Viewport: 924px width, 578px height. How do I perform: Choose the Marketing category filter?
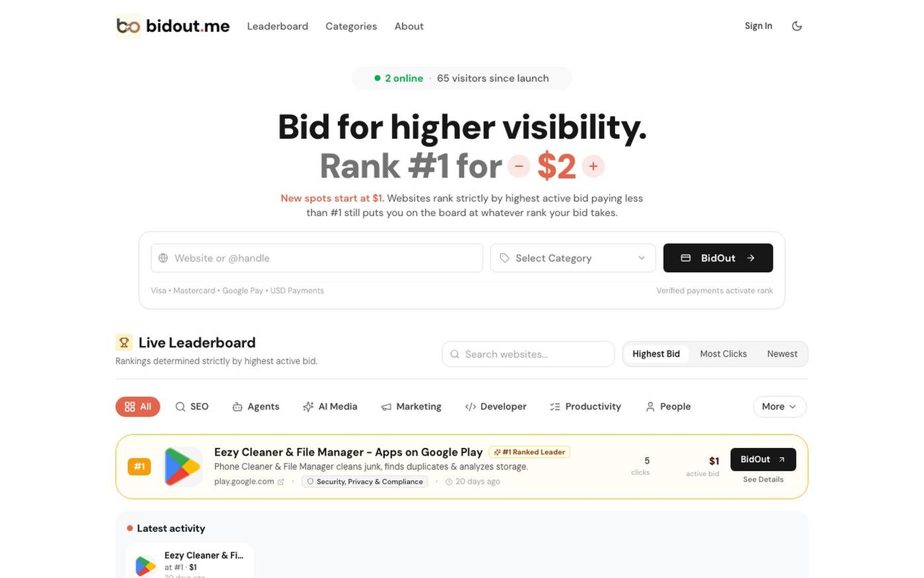pyautogui.click(x=411, y=406)
